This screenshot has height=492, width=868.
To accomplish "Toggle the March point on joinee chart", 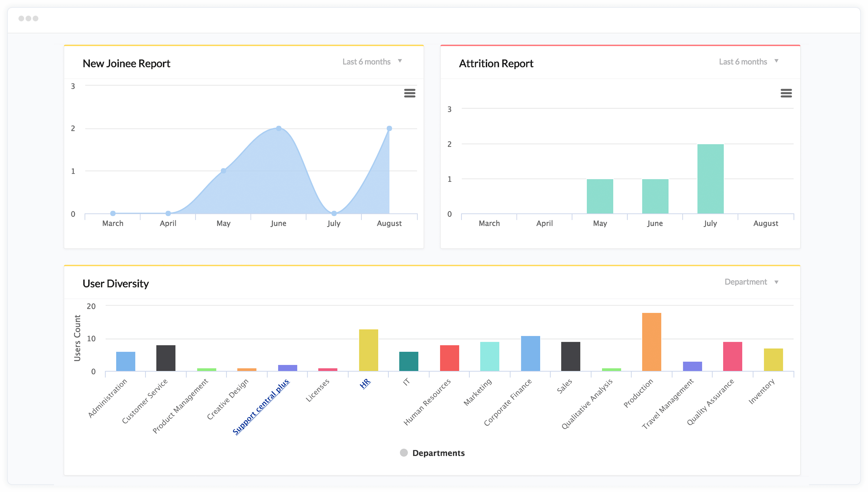I will (x=113, y=213).
